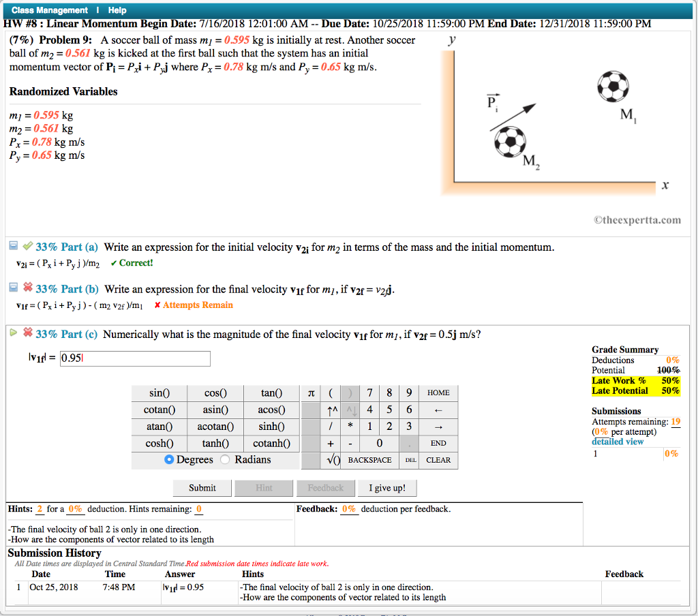Image resolution: width=698 pixels, height=616 pixels.
Task: Insert the pi symbol from the keypad
Action: [x=311, y=393]
